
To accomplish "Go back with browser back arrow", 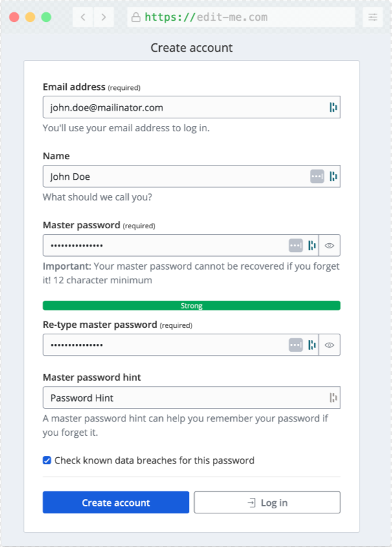I will pyautogui.click(x=83, y=17).
